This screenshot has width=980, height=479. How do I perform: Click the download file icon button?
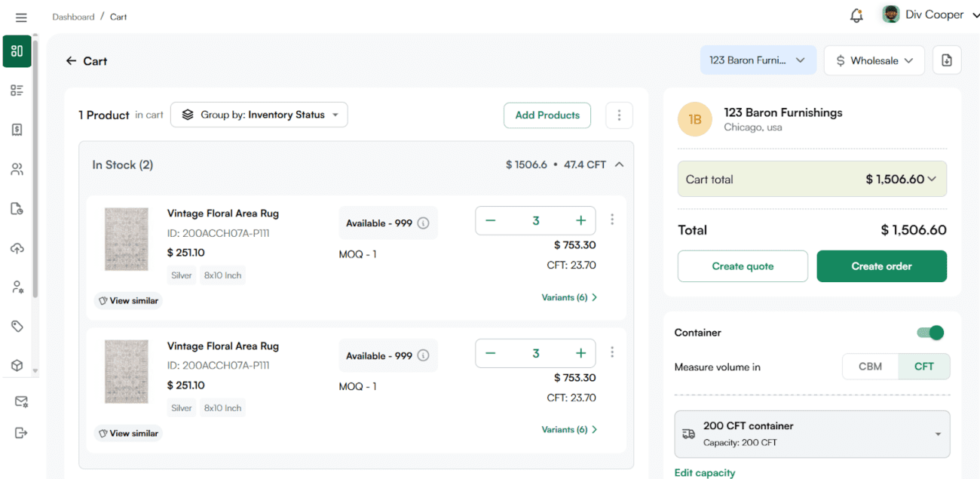pyautogui.click(x=947, y=60)
